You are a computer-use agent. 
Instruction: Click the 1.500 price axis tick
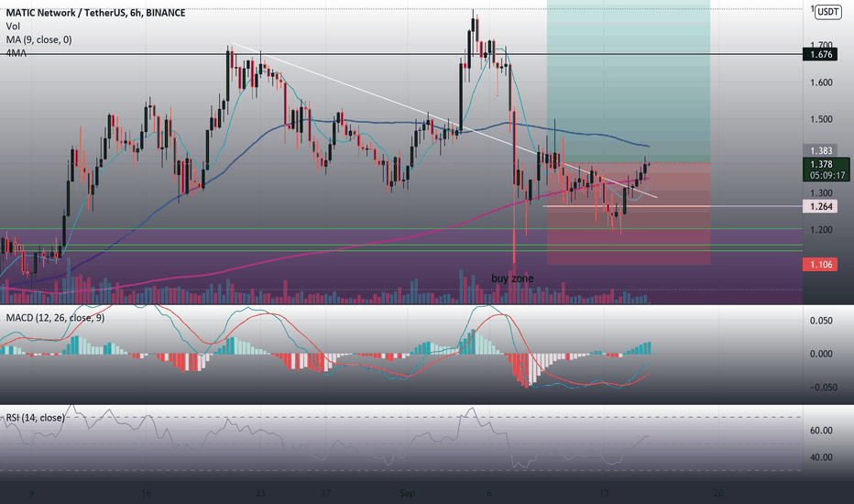(821, 119)
